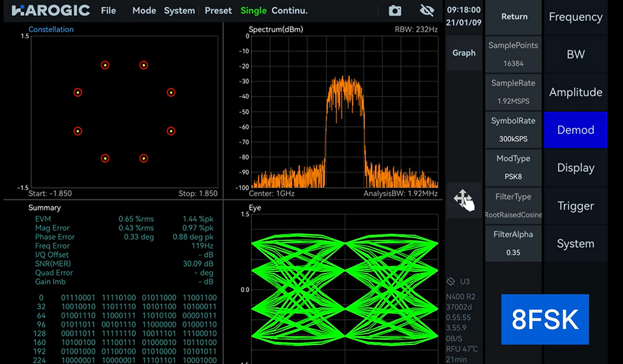623x364 pixels.
Task: Open the Display side menu
Action: tap(575, 168)
